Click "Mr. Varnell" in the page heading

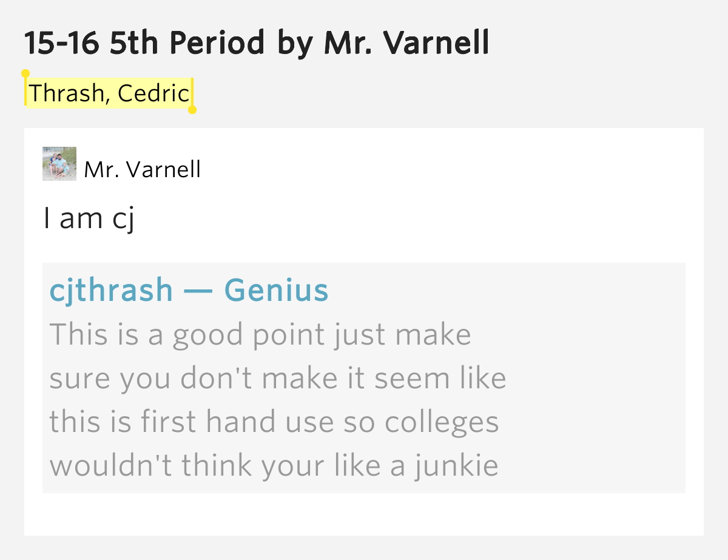coord(406,42)
